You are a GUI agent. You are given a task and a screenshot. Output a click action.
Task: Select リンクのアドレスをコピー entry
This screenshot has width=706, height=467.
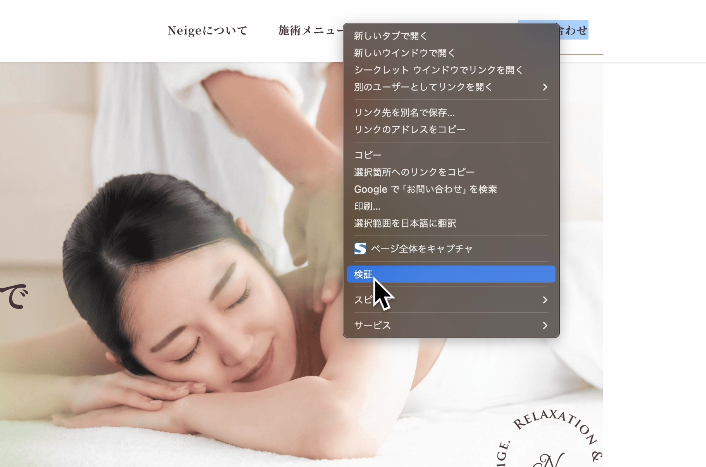[451, 130]
